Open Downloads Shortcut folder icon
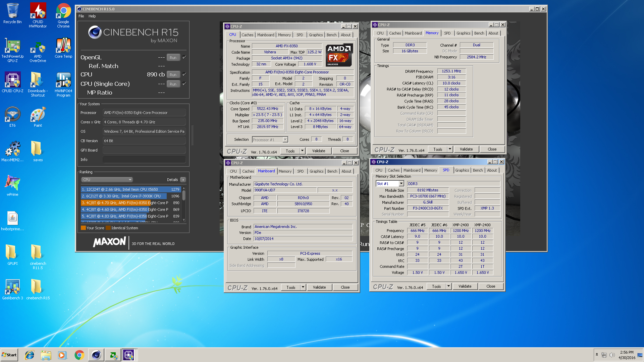The height and width of the screenshot is (362, 644). 38,84
